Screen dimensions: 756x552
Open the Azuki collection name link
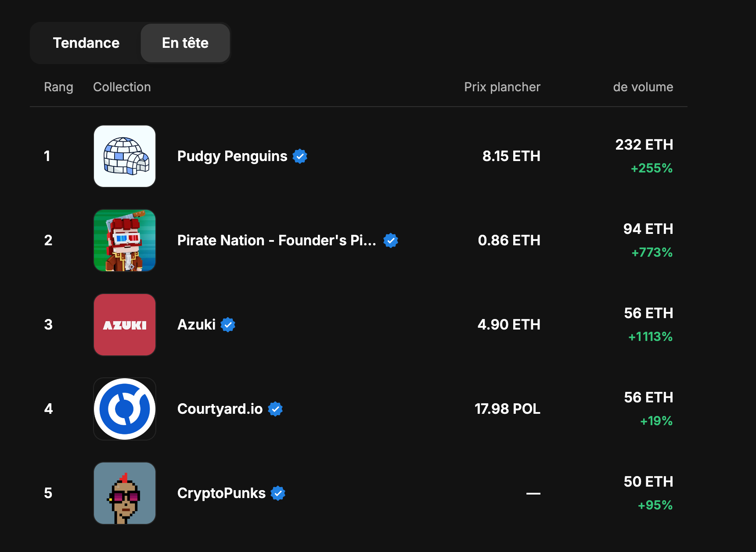point(196,325)
